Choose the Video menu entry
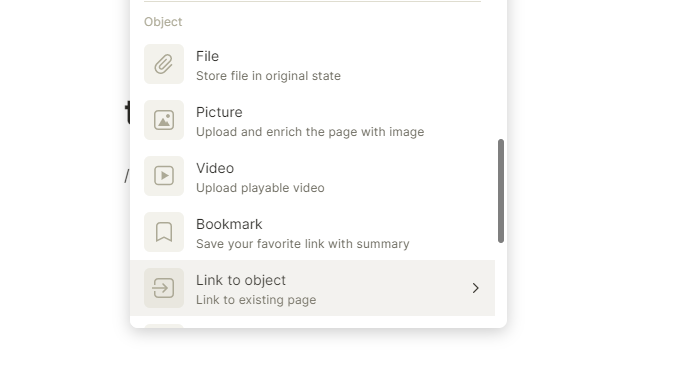This screenshot has width=688, height=389. pos(312,176)
